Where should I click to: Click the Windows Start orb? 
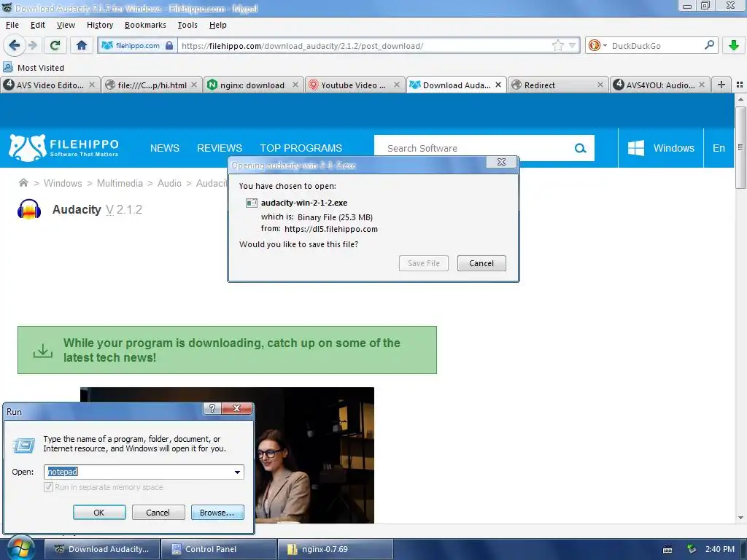coord(20,548)
